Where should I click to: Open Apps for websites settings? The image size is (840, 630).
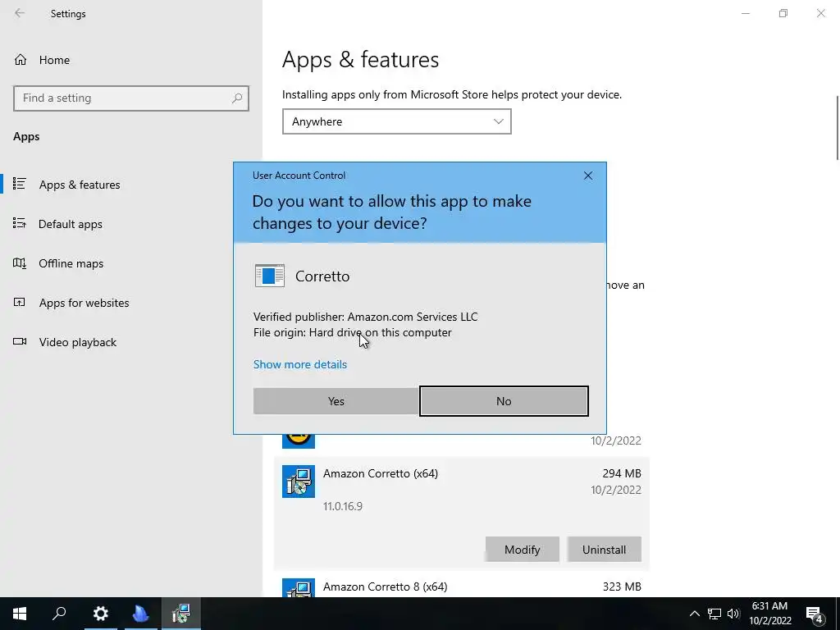[x=84, y=303]
